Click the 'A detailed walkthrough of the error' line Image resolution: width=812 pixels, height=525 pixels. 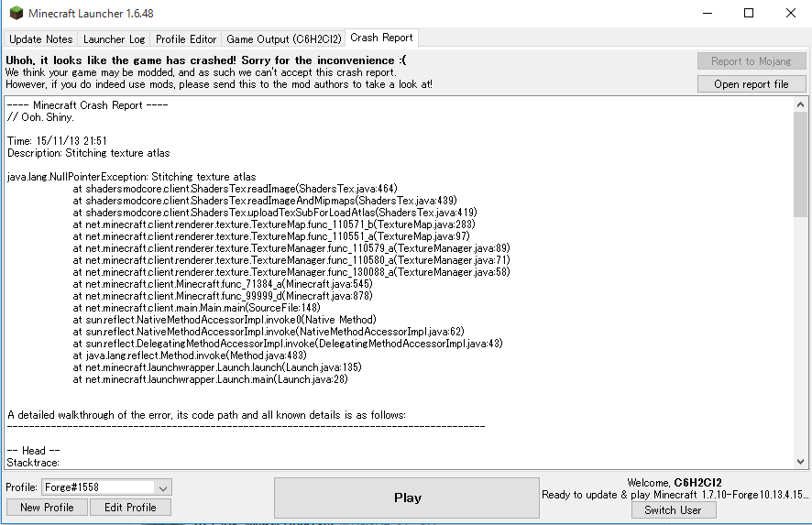click(206, 415)
